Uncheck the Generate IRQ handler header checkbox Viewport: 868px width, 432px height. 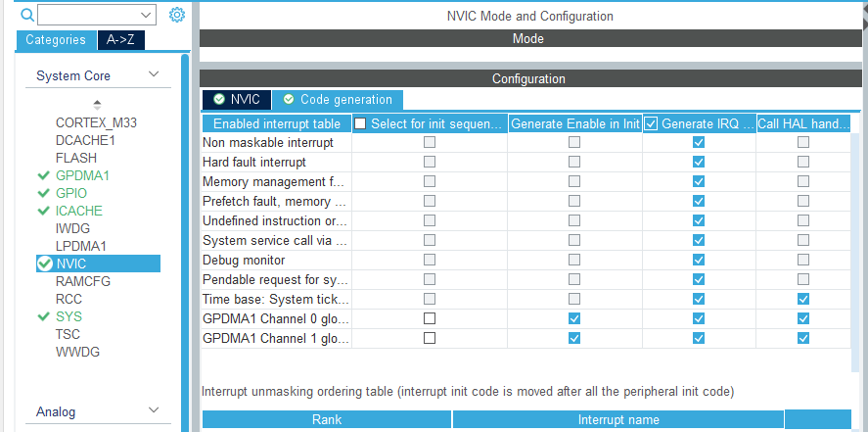coord(651,124)
